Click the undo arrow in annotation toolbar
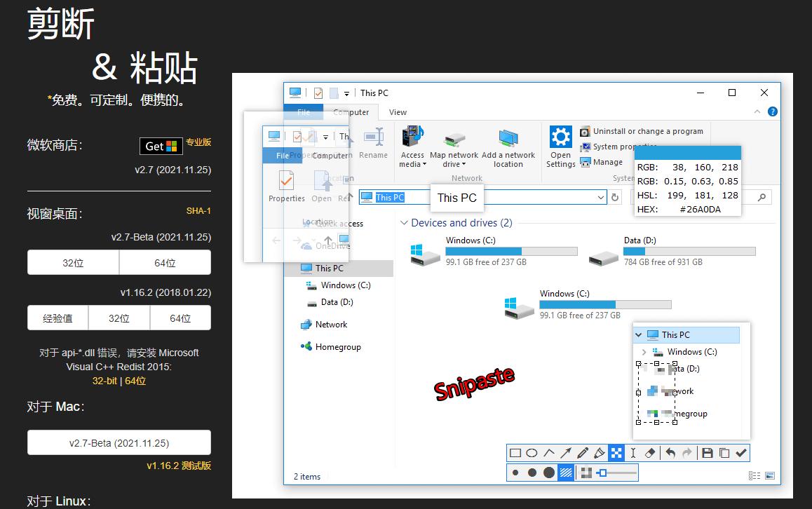The width and height of the screenshot is (812, 509). (670, 452)
